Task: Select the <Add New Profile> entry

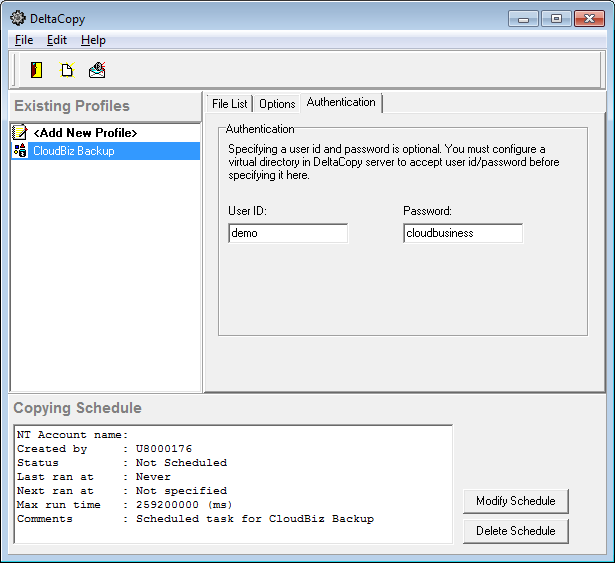Action: pyautogui.click(x=84, y=133)
